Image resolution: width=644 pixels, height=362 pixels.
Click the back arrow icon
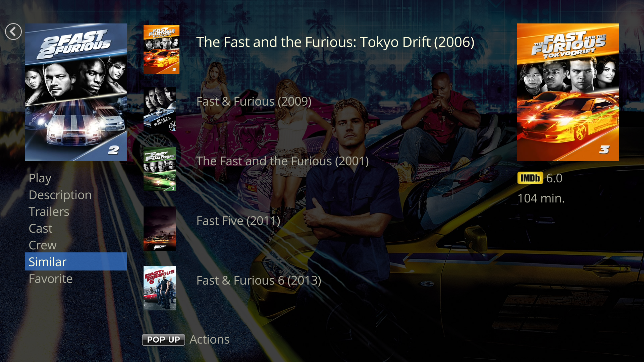[x=13, y=32]
